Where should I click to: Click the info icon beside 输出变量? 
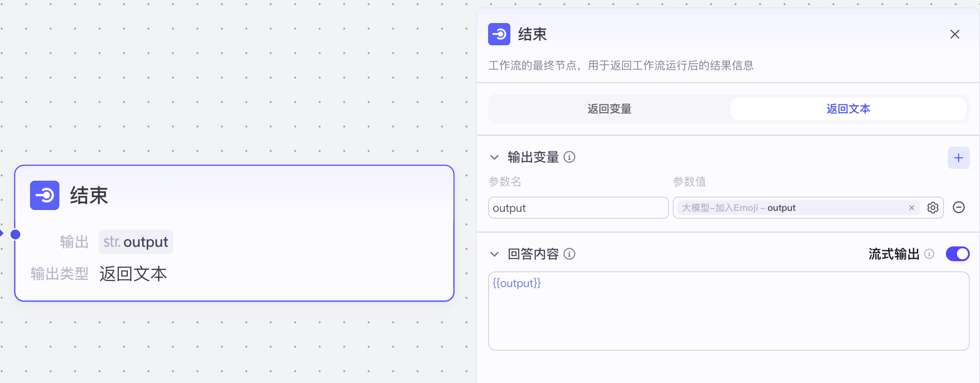[570, 157]
